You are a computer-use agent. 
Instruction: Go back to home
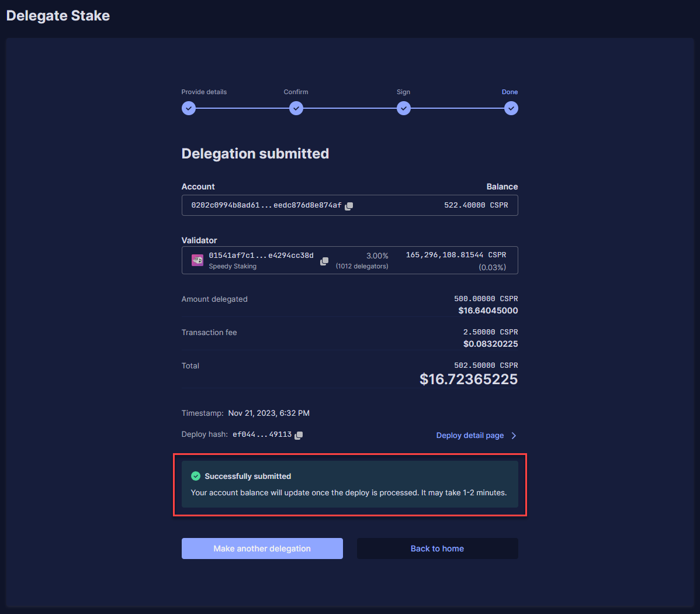pyautogui.click(x=437, y=549)
